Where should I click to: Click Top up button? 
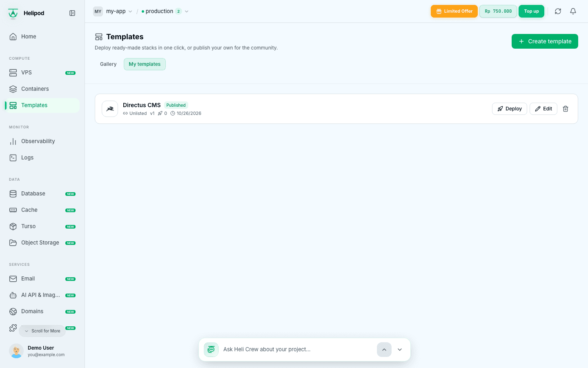click(x=531, y=11)
